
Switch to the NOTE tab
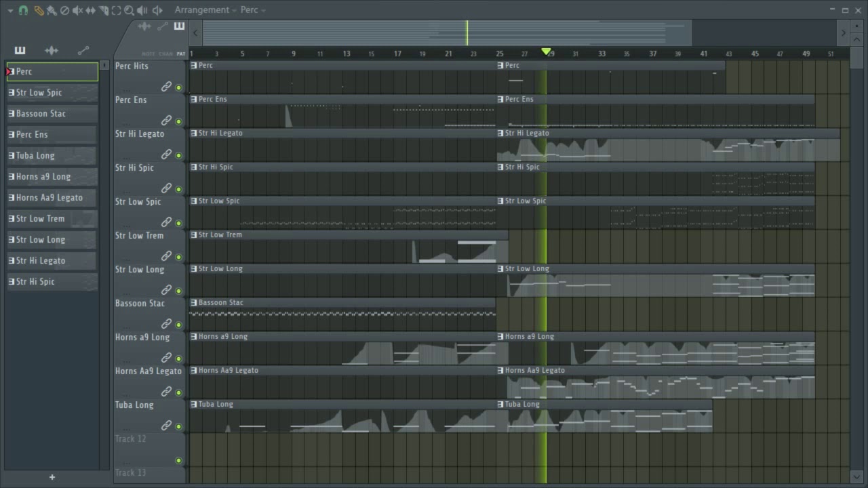[x=148, y=54]
